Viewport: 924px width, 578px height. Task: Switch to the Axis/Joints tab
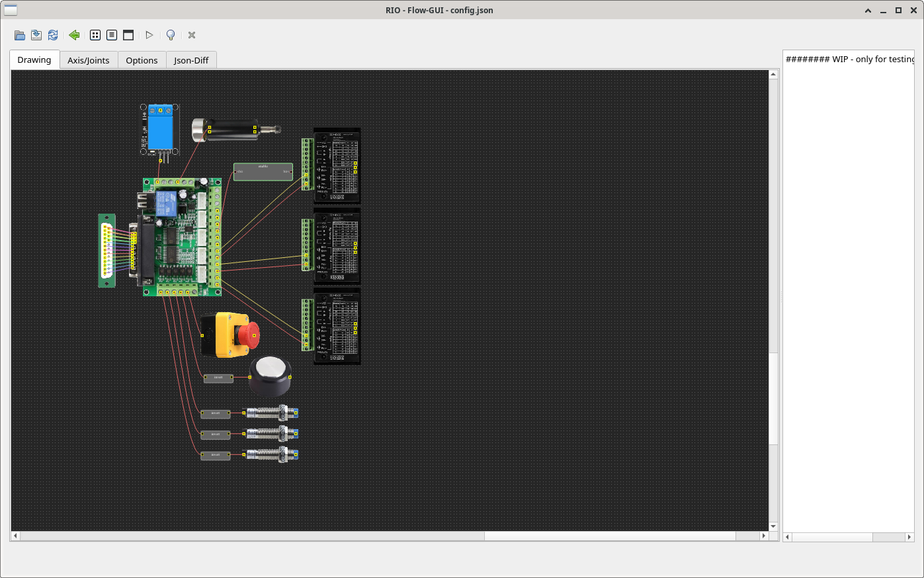click(89, 60)
